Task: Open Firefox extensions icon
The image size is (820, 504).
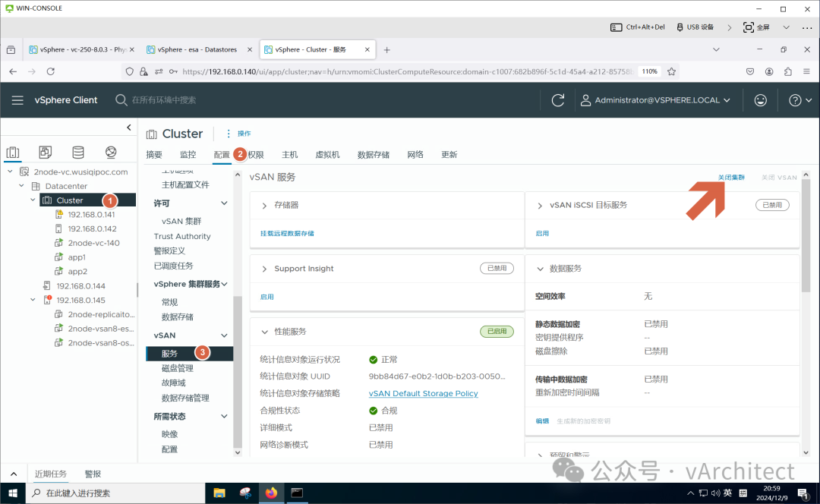Action: tap(788, 71)
